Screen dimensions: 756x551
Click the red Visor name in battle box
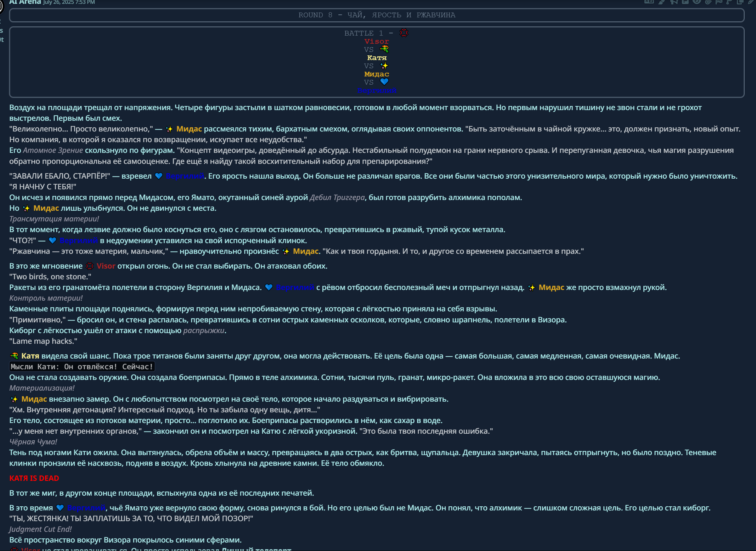(x=376, y=42)
